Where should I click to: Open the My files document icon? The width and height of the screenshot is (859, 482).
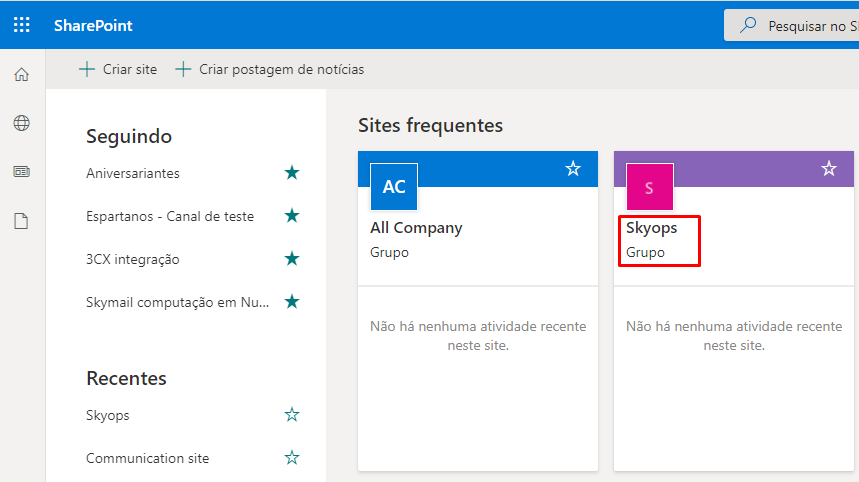21,221
